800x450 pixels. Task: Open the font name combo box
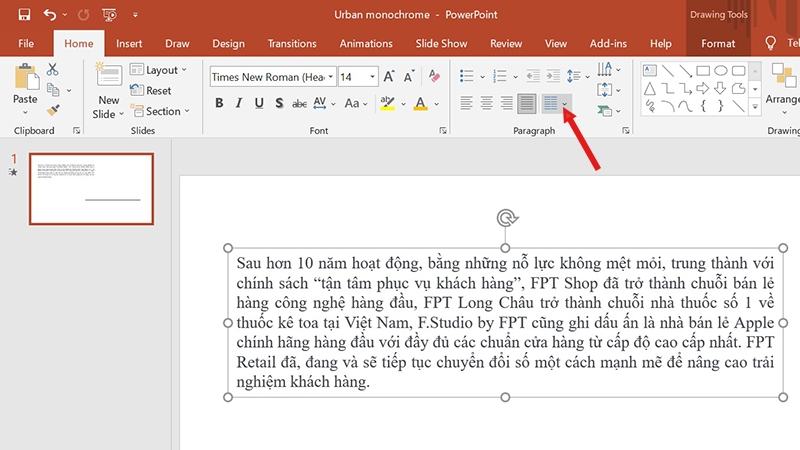[273, 77]
